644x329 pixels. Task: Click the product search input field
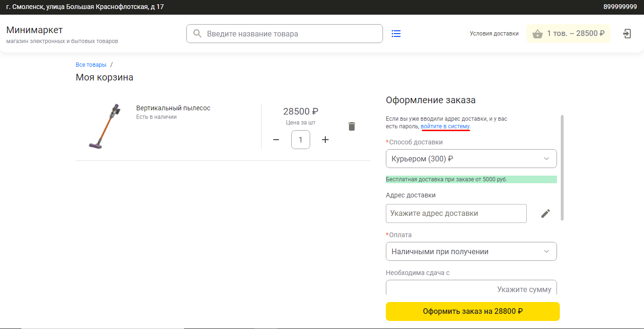pos(291,34)
